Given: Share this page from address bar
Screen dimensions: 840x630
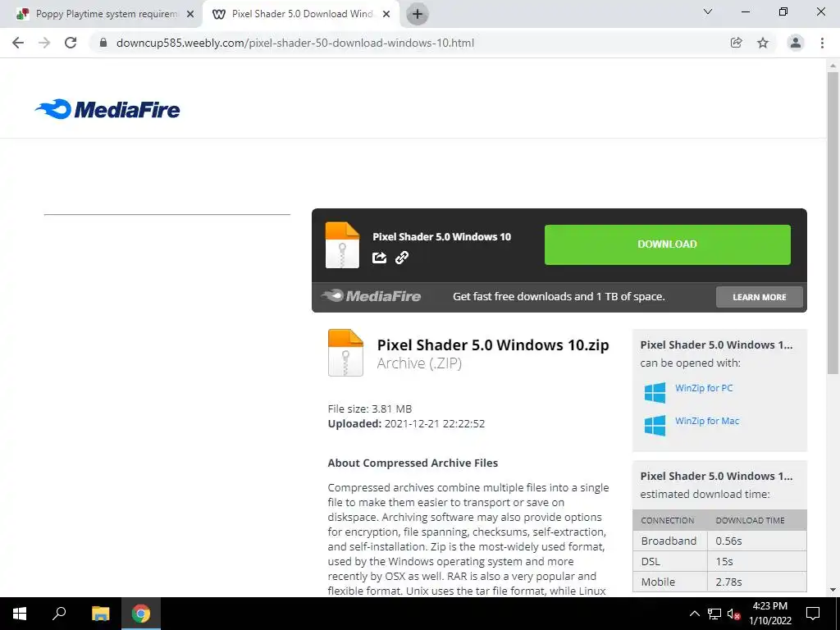Looking at the screenshot, I should coord(737,43).
